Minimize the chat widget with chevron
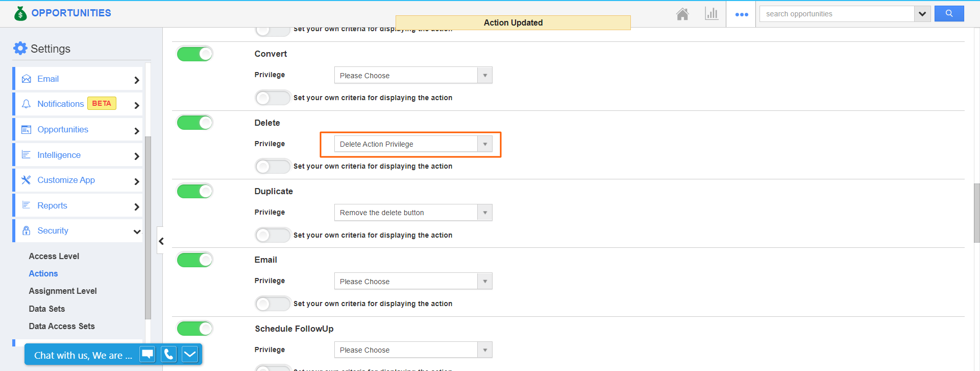Image resolution: width=980 pixels, height=371 pixels. coord(190,354)
